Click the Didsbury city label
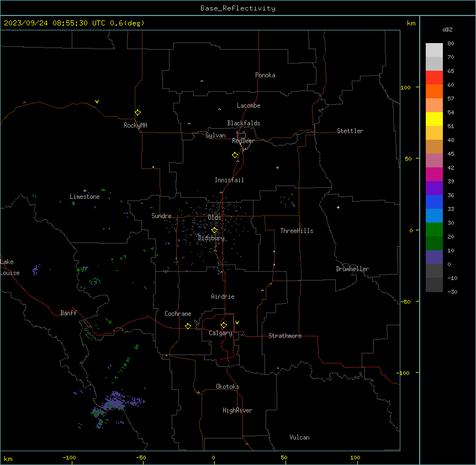This screenshot has height=465, width=476. 211,238
